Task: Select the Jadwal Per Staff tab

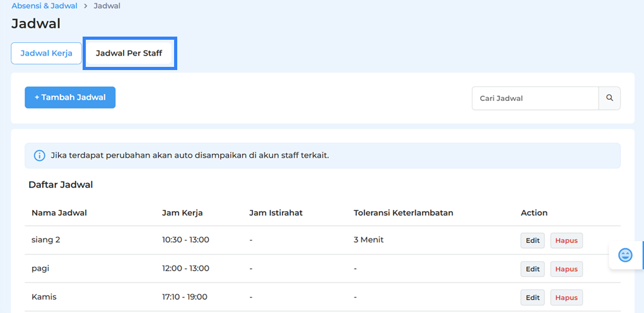Action: tap(129, 54)
